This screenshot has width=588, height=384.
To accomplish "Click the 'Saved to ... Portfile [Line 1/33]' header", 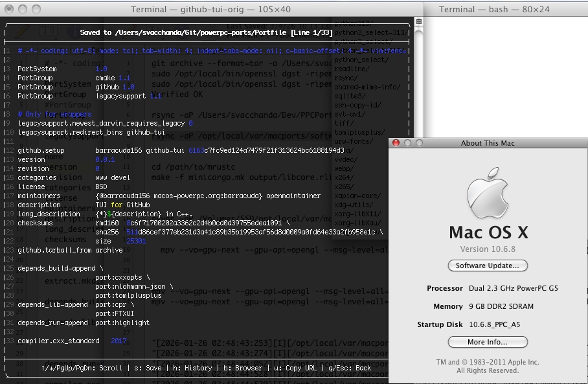I will (x=206, y=32).
